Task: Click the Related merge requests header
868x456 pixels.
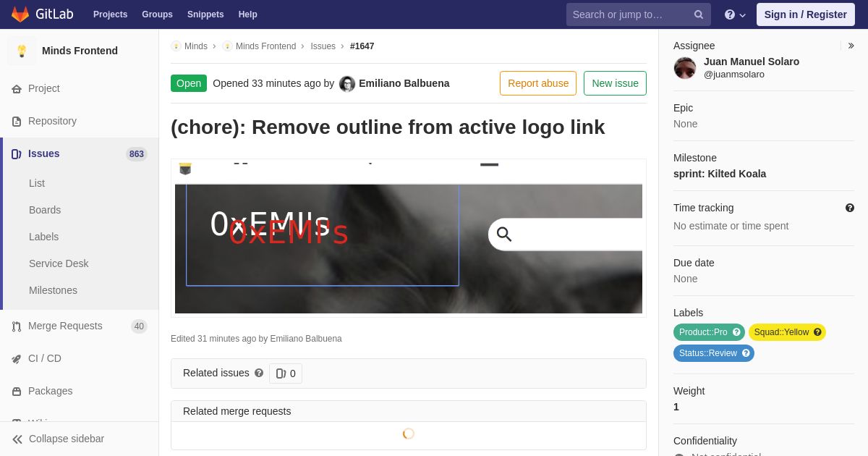Action: coord(409,411)
